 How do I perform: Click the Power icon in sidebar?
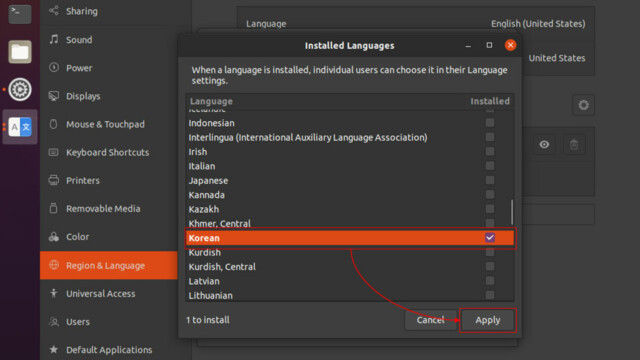tap(54, 67)
